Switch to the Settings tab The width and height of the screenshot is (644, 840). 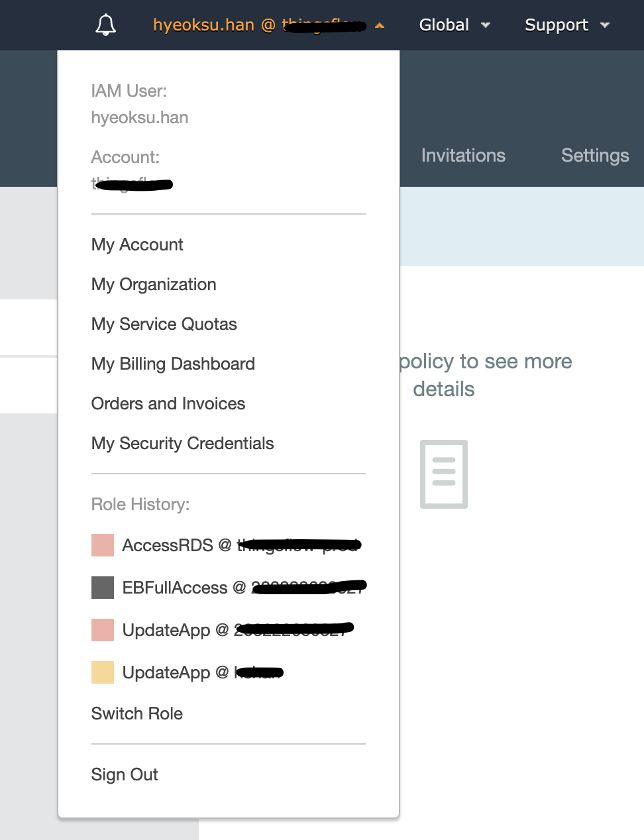[x=594, y=156]
